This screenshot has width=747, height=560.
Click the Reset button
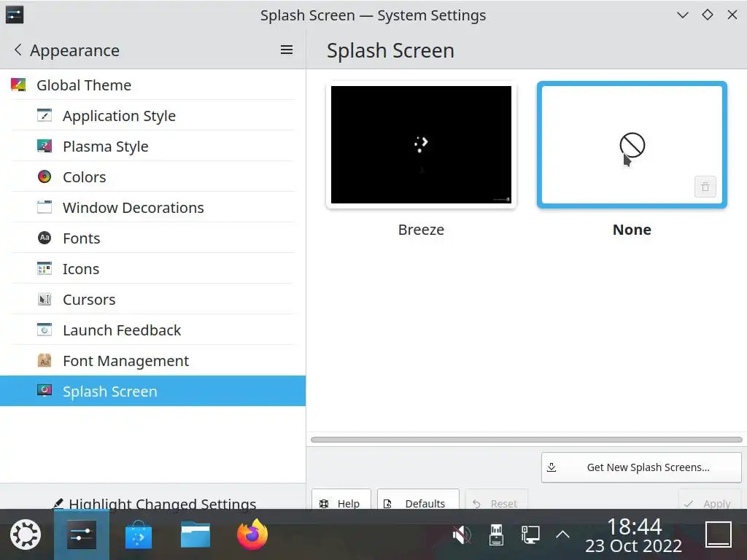click(x=496, y=500)
